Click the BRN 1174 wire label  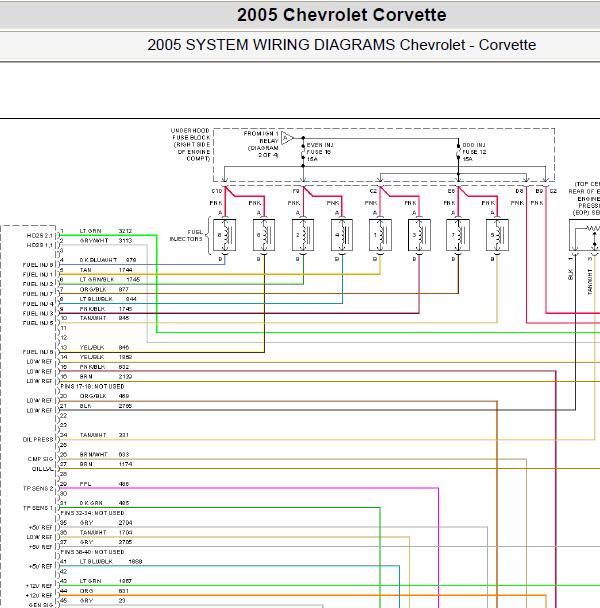[x=106, y=464]
